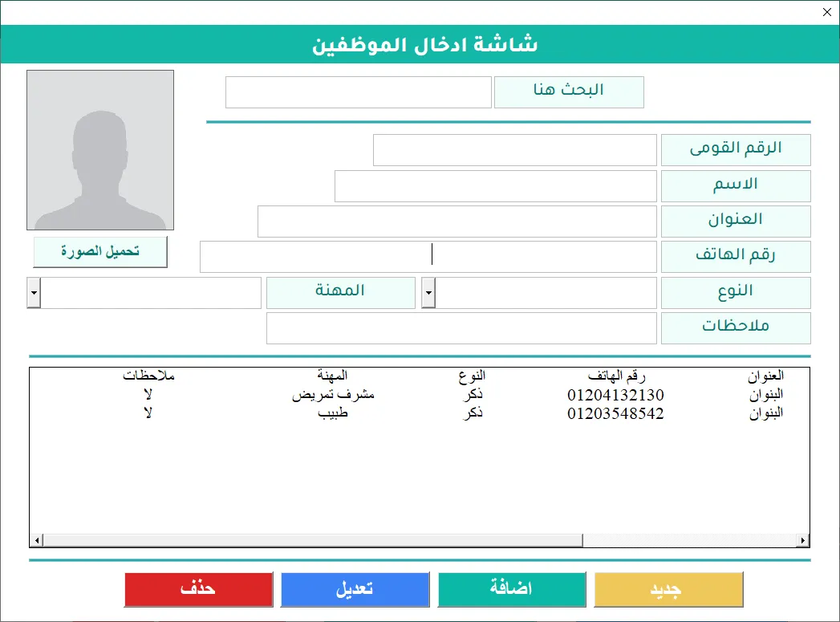Click the النوع label beside the gender dropdown
840x622 pixels.
click(x=736, y=292)
